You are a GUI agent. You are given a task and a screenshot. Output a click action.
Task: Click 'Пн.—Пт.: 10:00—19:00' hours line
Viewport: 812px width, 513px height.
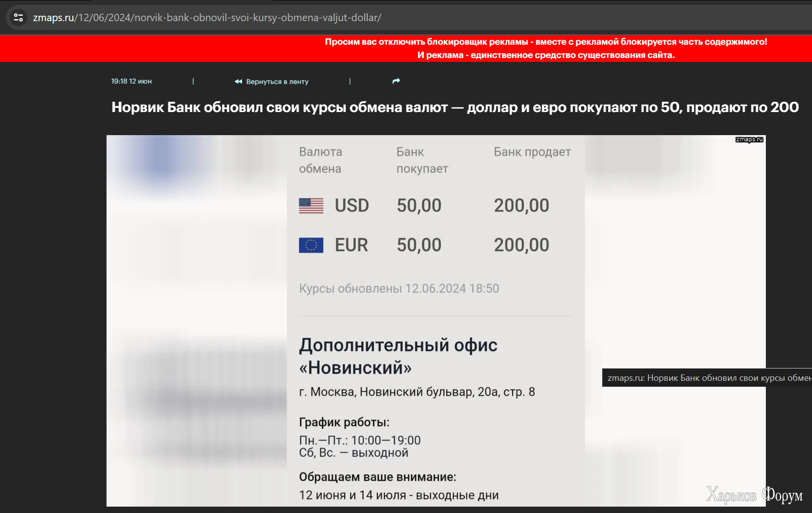click(x=360, y=440)
